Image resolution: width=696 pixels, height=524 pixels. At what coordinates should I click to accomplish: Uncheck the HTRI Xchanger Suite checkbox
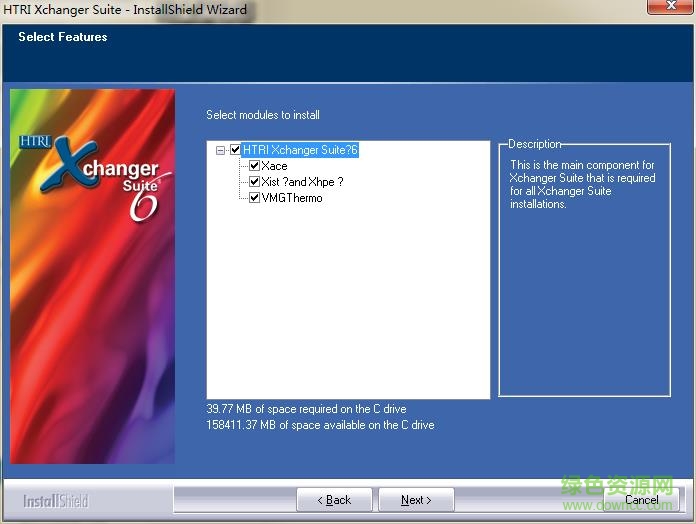coord(236,150)
